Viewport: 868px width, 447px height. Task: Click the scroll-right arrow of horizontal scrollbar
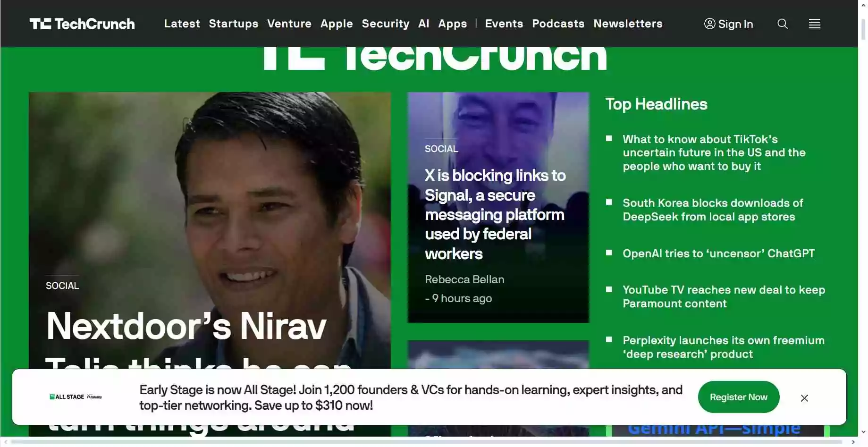pyautogui.click(x=853, y=442)
